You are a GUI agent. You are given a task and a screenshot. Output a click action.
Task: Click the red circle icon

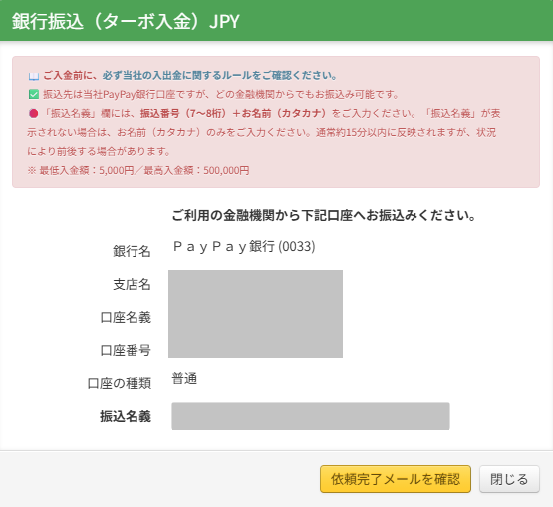[34, 114]
